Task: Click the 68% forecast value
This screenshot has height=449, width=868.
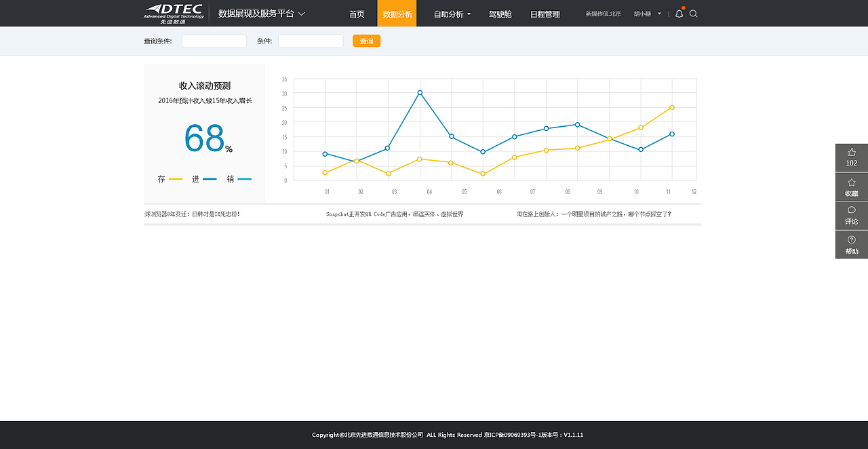Action: point(208,138)
